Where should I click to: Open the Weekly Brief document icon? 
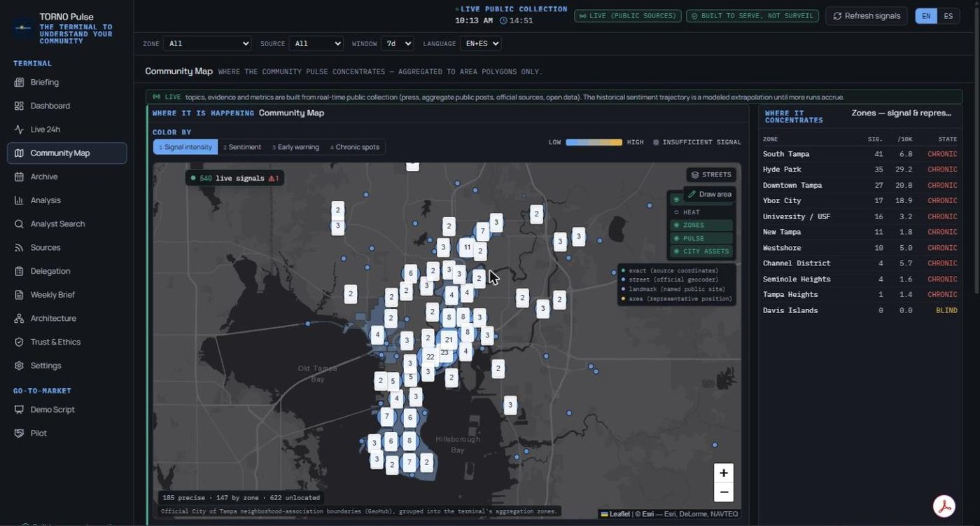point(19,295)
